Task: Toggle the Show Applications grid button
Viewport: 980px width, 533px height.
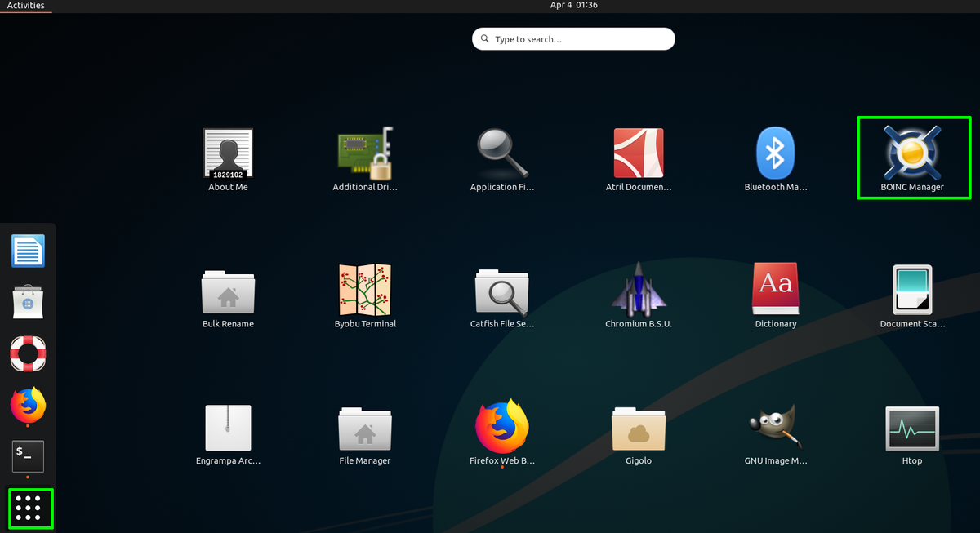Action: coord(28,508)
